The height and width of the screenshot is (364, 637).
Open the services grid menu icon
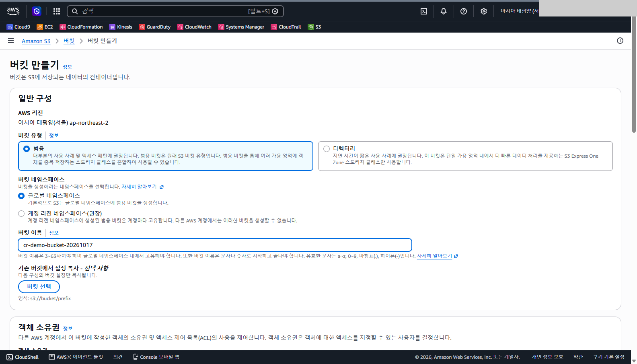point(57,11)
